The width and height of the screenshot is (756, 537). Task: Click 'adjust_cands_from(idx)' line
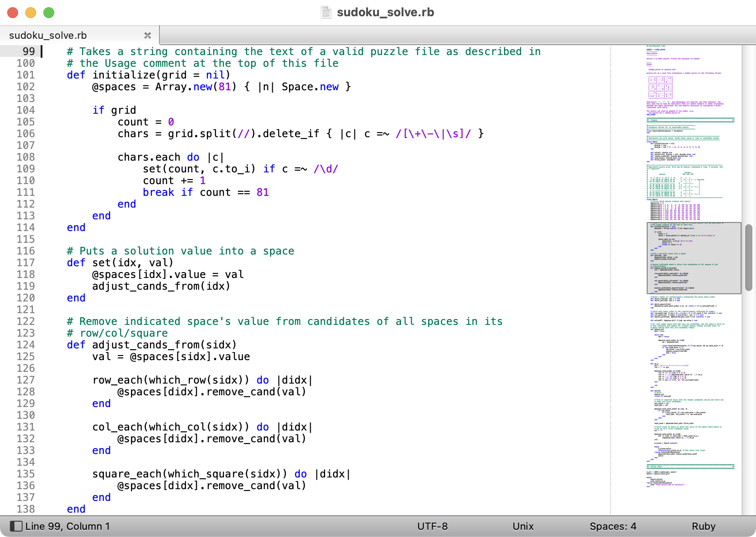[161, 286]
